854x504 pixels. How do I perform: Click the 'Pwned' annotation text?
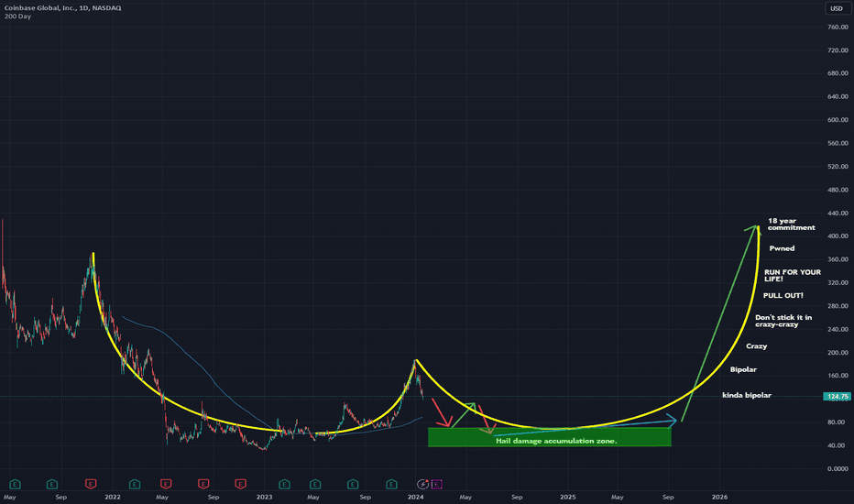pyautogui.click(x=782, y=248)
